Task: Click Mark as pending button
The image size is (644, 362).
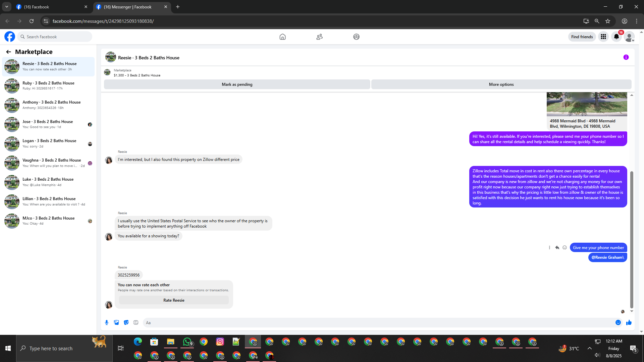Action: point(237,84)
